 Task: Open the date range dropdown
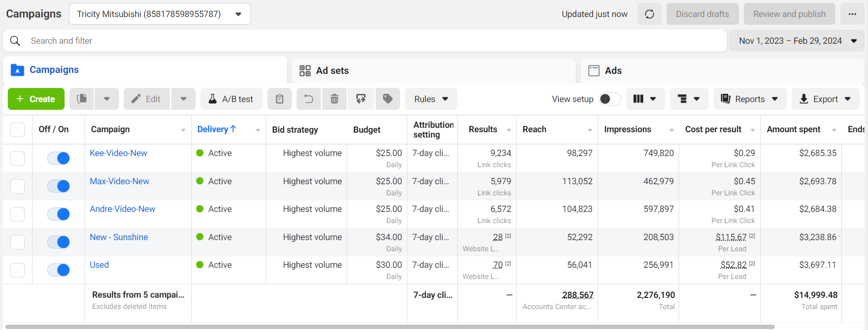[797, 41]
